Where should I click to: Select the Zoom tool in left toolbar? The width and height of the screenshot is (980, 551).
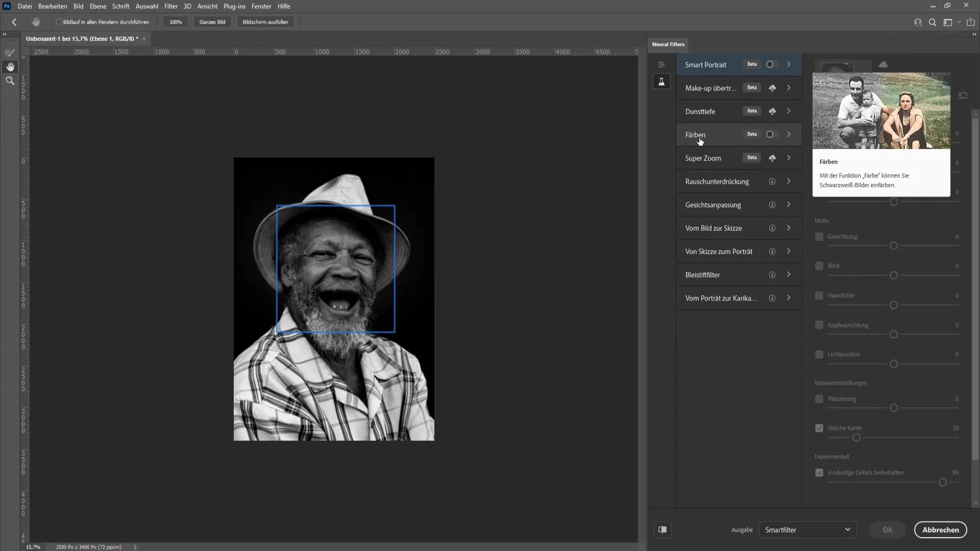pos(10,81)
